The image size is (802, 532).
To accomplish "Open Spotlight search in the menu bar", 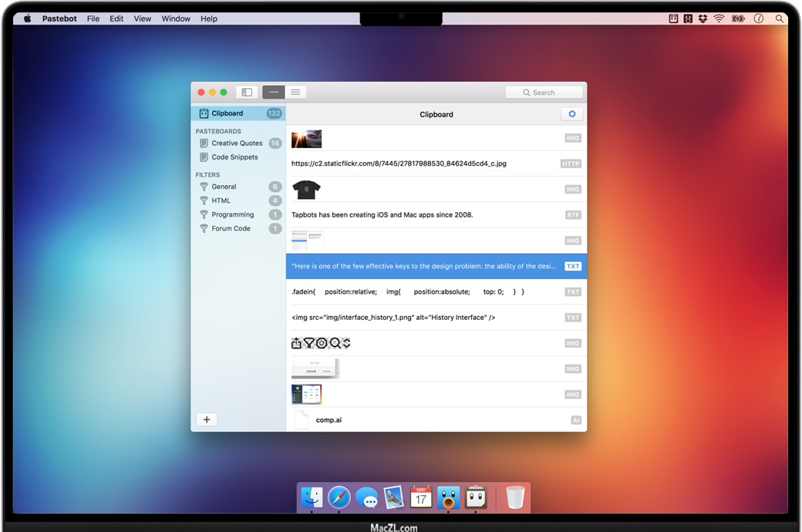I will pos(780,19).
